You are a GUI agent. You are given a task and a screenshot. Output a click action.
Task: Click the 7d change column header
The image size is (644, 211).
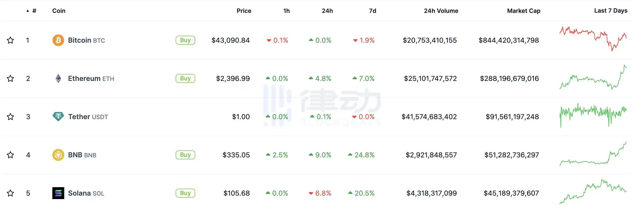(x=372, y=11)
